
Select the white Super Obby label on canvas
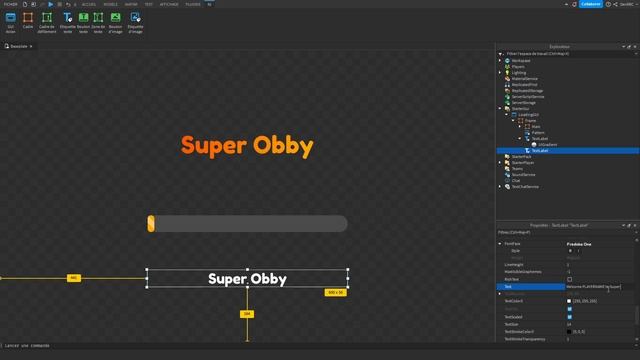pyautogui.click(x=247, y=279)
